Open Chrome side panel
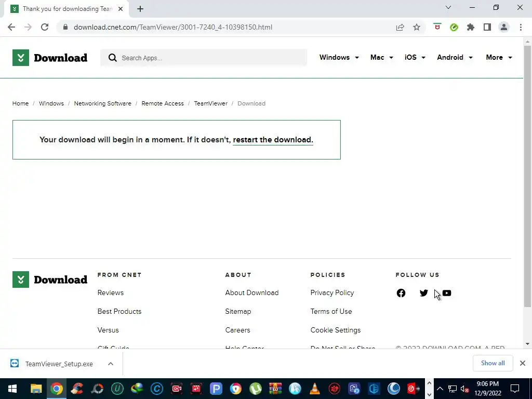532x399 pixels. [487, 27]
